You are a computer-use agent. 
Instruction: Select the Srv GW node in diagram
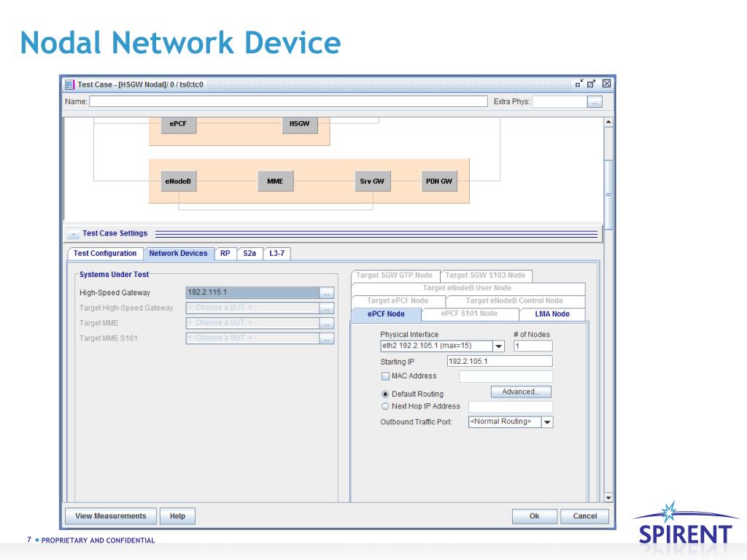pyautogui.click(x=373, y=182)
